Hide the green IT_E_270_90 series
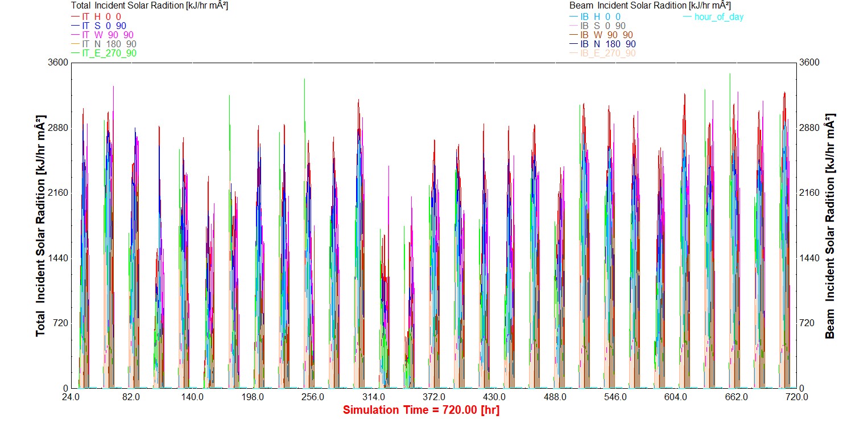 point(104,53)
